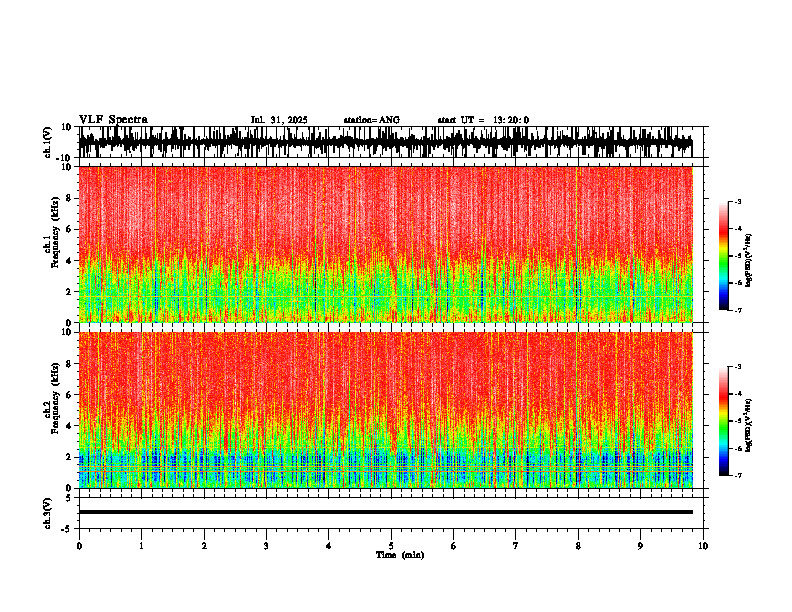Click the "6" kHz tick label on ch.2 axis

pyautogui.click(x=70, y=395)
